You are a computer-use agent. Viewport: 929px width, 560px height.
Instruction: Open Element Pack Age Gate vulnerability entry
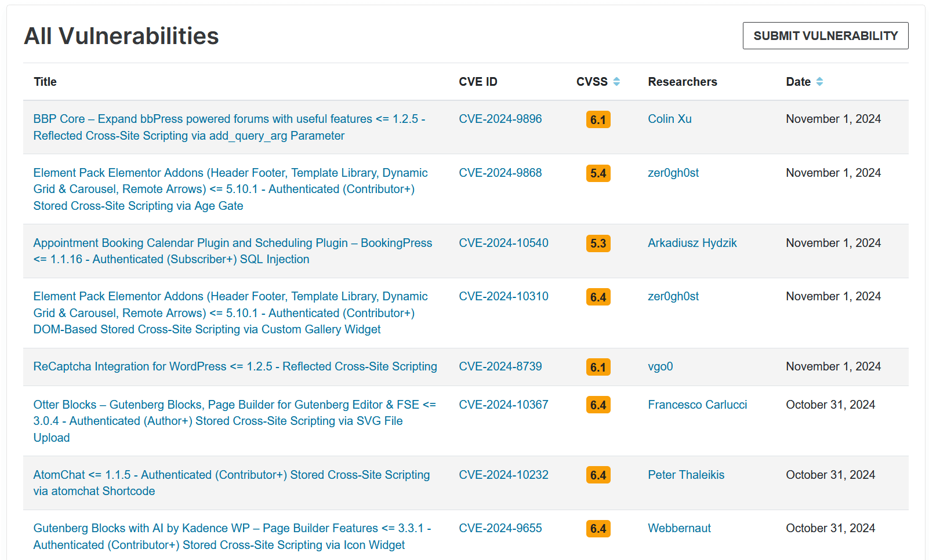pyautogui.click(x=230, y=189)
